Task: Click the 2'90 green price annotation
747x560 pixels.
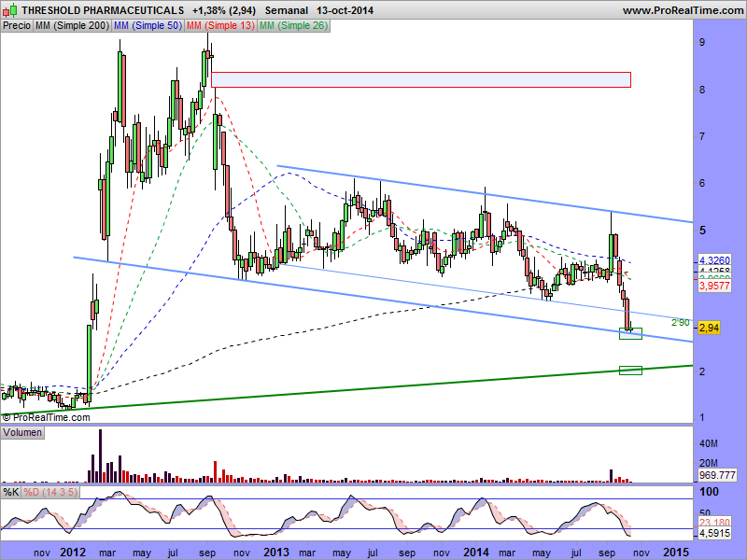Action: [680, 322]
